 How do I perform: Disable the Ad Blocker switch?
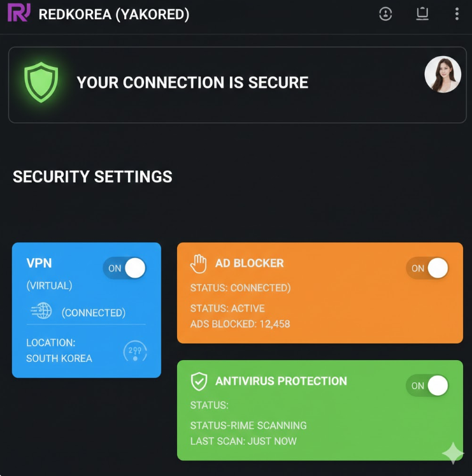tap(427, 268)
